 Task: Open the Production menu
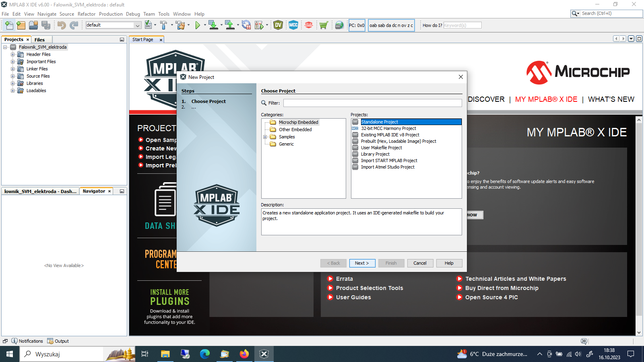pos(111,14)
